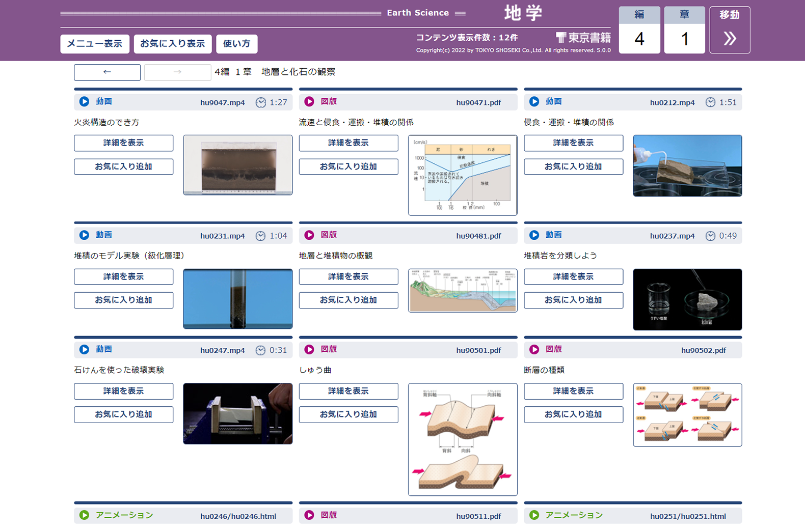Click the double-chevron 移動 icon
Image resolution: width=805 pixels, height=532 pixels.
click(x=730, y=38)
